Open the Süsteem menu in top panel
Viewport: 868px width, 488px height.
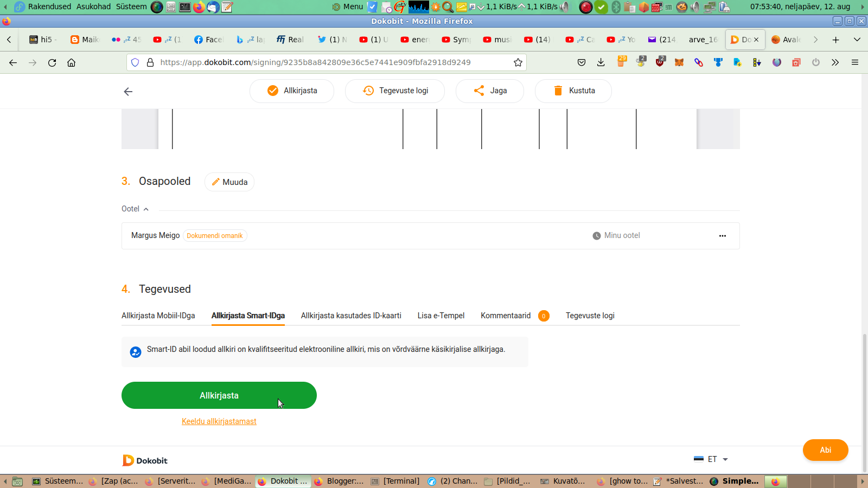click(x=131, y=7)
